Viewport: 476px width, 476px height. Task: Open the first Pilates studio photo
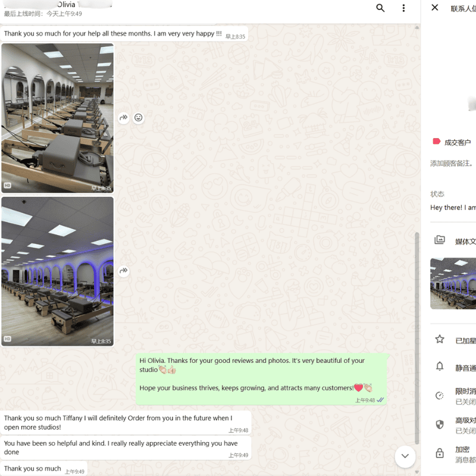click(57, 118)
